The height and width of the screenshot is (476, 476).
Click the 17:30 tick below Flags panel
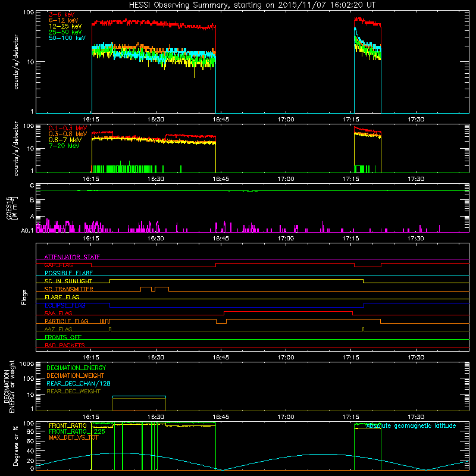(415, 358)
